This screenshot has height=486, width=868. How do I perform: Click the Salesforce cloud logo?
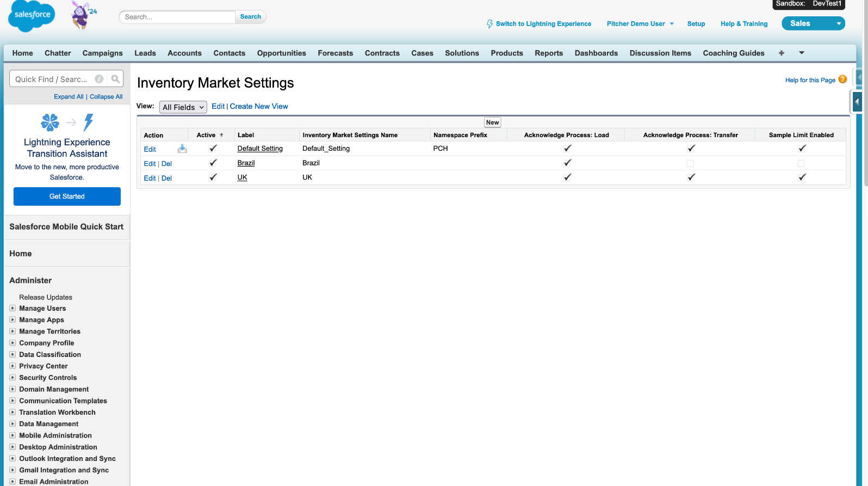(32, 16)
